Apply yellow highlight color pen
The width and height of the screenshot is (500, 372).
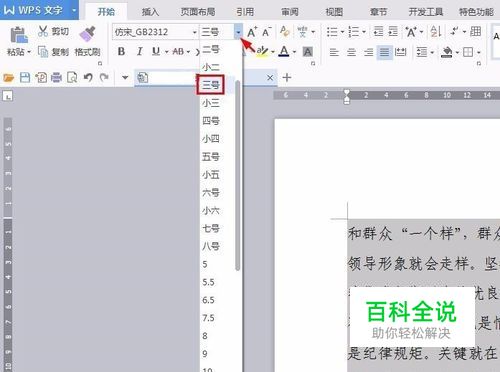point(262,52)
